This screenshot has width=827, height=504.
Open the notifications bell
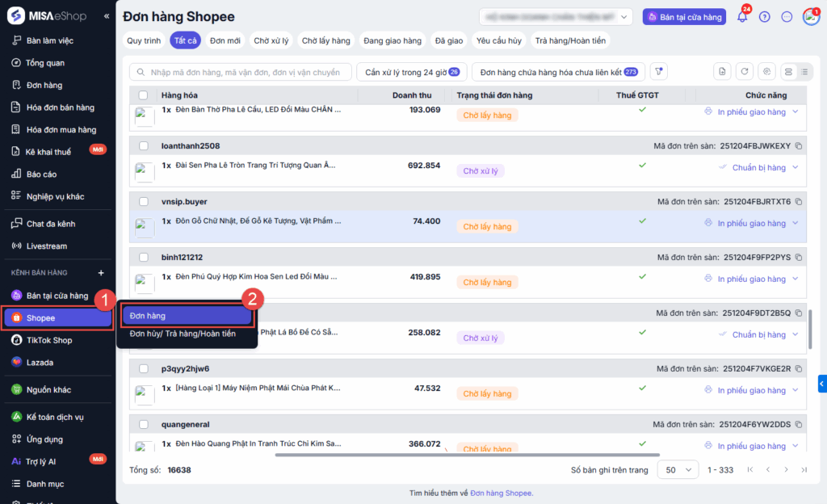pos(742,17)
